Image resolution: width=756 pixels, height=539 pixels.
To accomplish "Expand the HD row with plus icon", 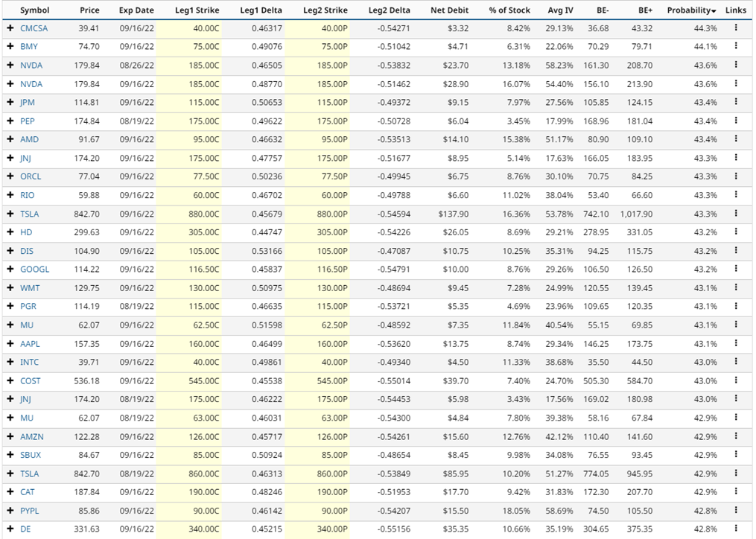I will [10, 232].
